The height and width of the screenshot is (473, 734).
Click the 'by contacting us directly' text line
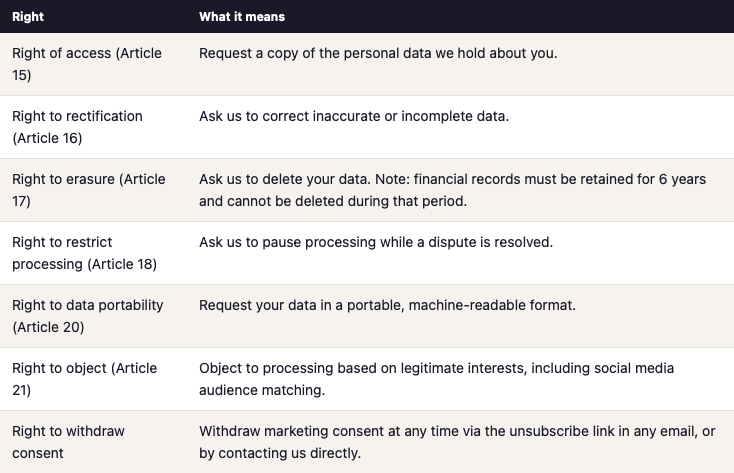(x=280, y=453)
